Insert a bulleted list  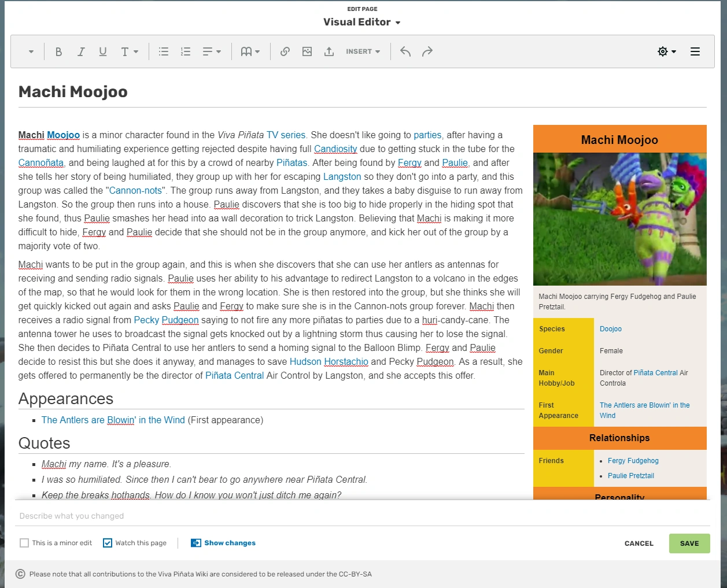click(164, 51)
